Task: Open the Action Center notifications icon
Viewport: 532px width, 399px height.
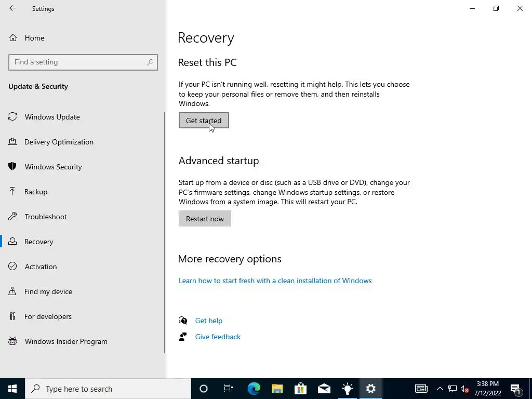Action: [x=515, y=389]
